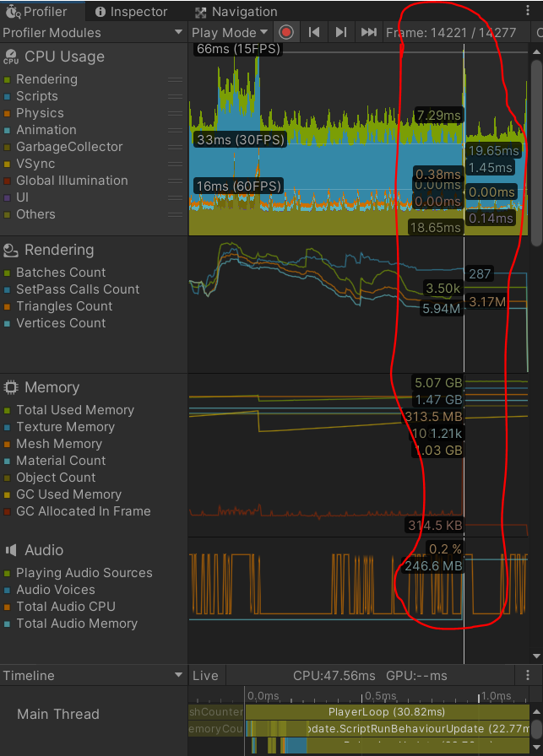Image resolution: width=543 pixels, height=756 pixels.
Task: Open the Play Mode target dropdown
Action: pos(230,33)
